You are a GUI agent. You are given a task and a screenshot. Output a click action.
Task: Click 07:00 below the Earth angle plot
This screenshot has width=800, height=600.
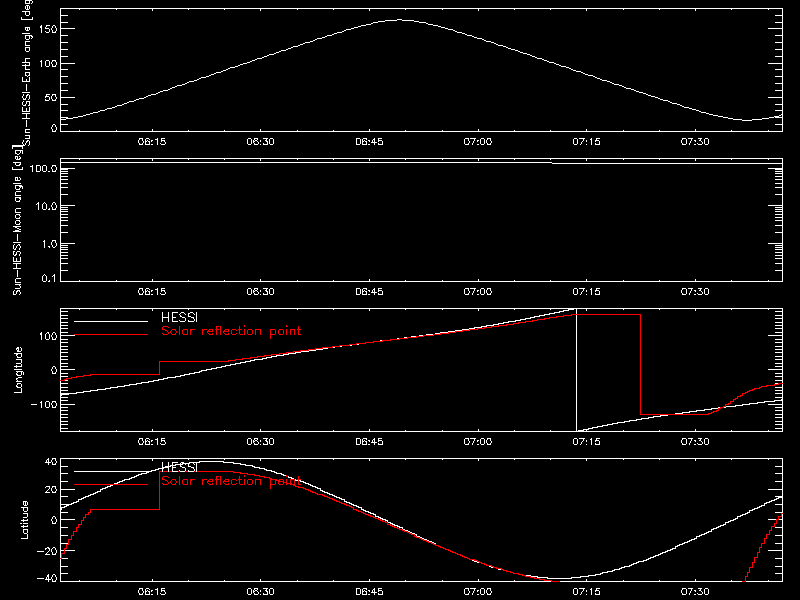tap(478, 142)
